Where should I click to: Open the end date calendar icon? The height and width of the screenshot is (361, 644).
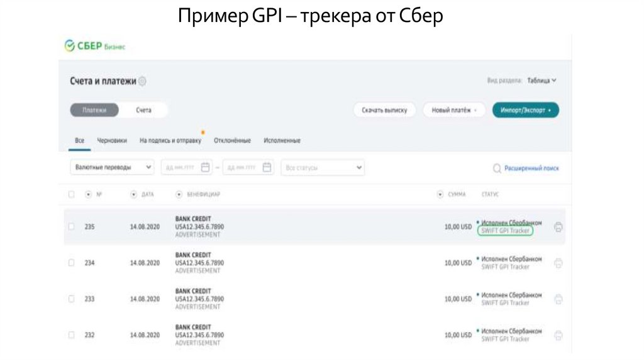pos(267,167)
